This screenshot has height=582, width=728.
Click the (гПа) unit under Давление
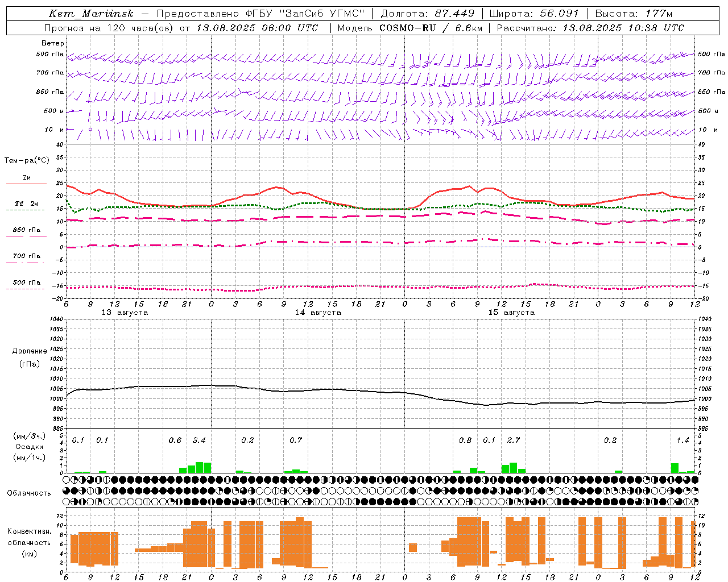30,364
